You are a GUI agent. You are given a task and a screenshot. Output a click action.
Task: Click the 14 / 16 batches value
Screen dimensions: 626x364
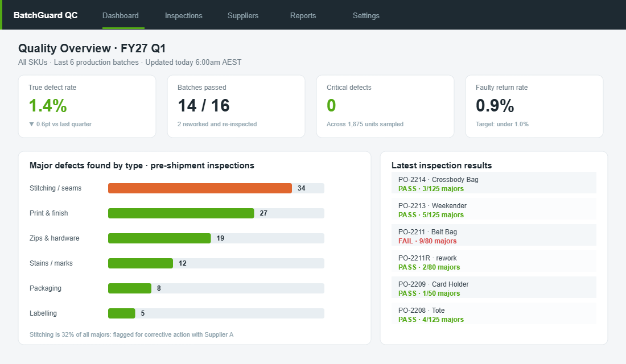(204, 106)
